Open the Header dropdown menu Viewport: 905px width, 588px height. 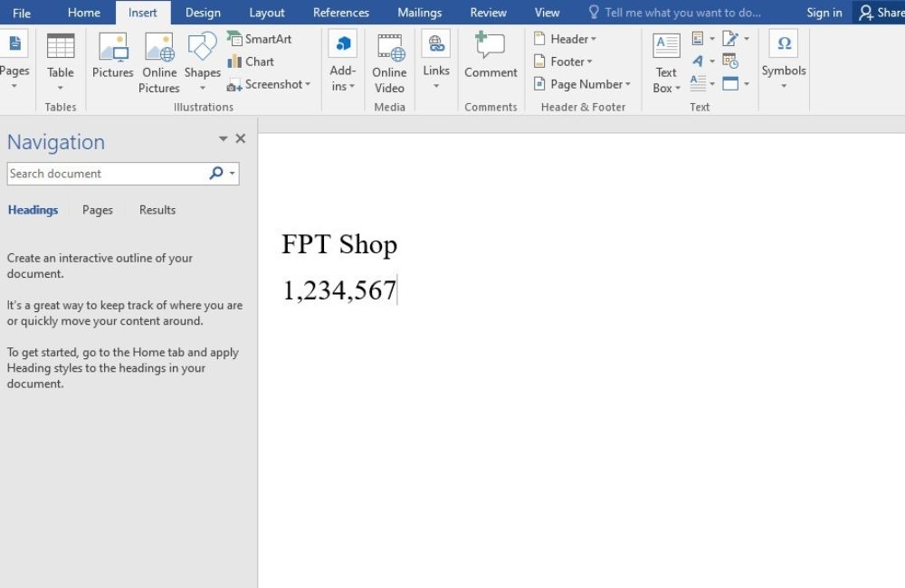pos(565,39)
